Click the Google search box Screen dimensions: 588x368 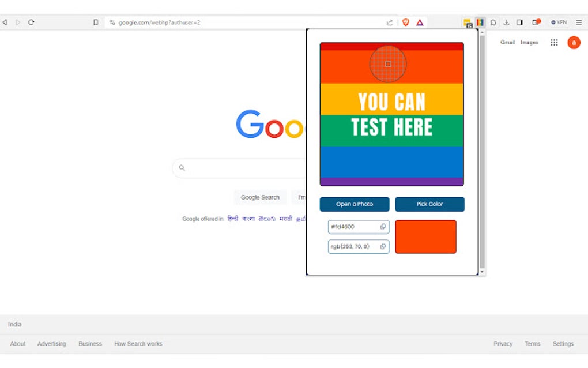pos(240,168)
